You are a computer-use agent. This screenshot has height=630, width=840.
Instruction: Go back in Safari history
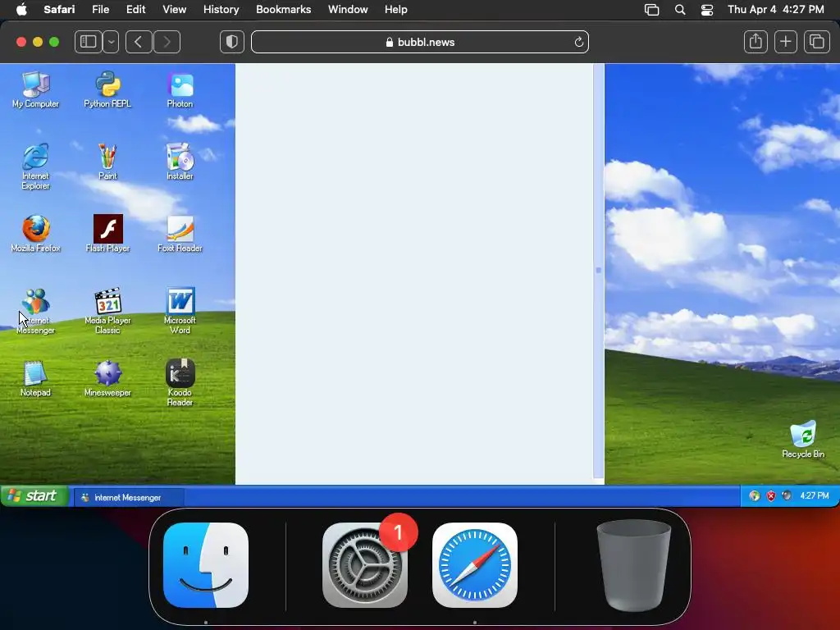(139, 42)
